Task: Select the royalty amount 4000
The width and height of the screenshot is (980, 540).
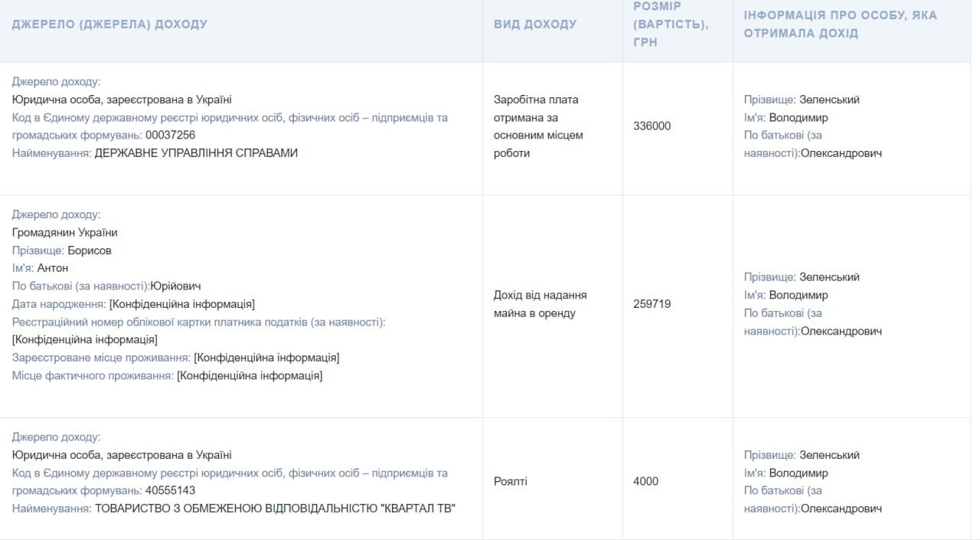Action: click(x=645, y=482)
